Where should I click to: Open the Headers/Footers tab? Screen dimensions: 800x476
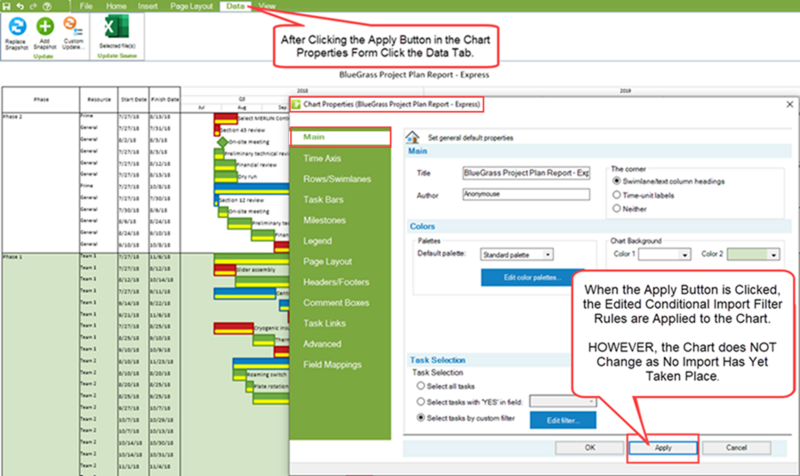pos(336,282)
